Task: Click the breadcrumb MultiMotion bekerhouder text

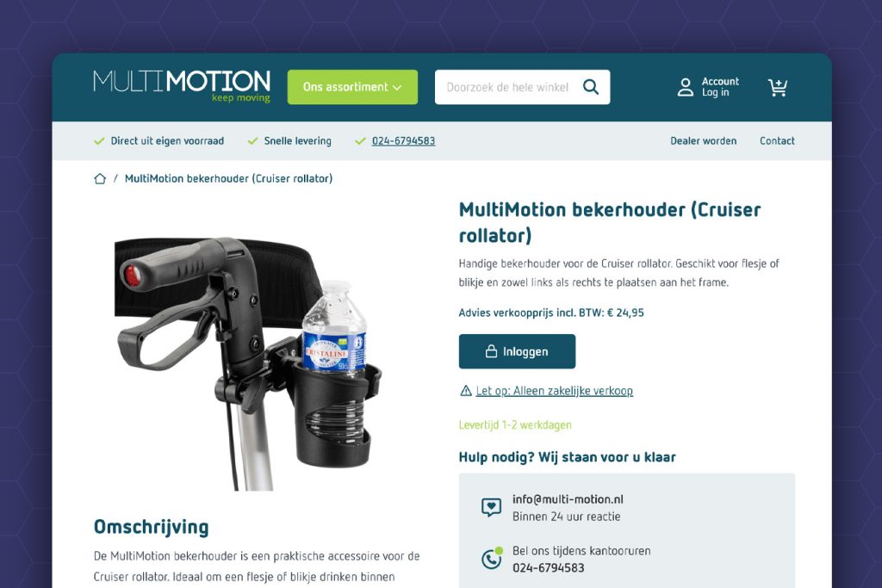Action: tap(228, 179)
